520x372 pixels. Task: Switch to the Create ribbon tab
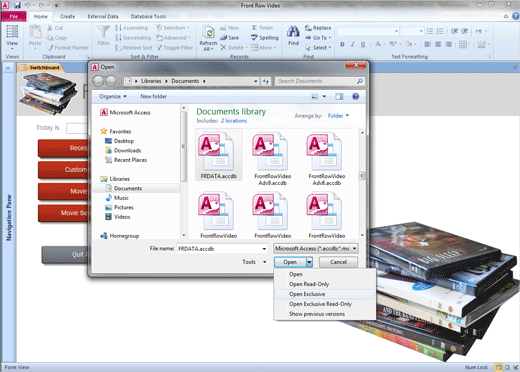67,16
